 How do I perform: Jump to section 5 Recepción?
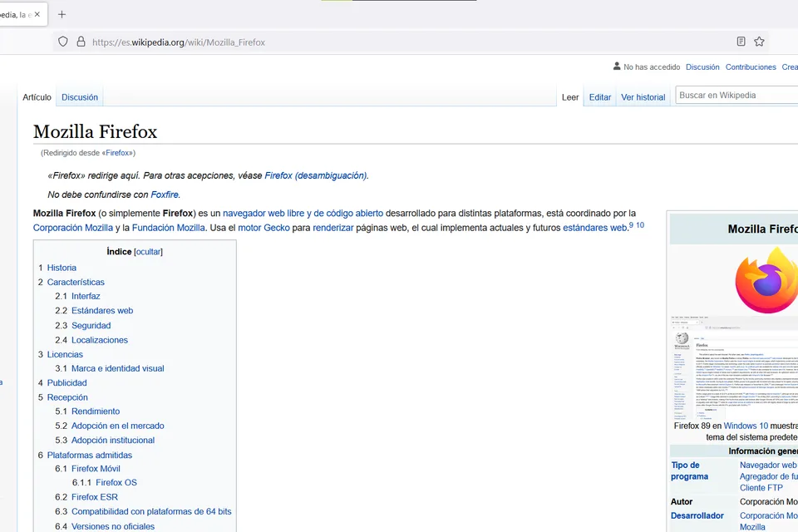click(x=67, y=397)
